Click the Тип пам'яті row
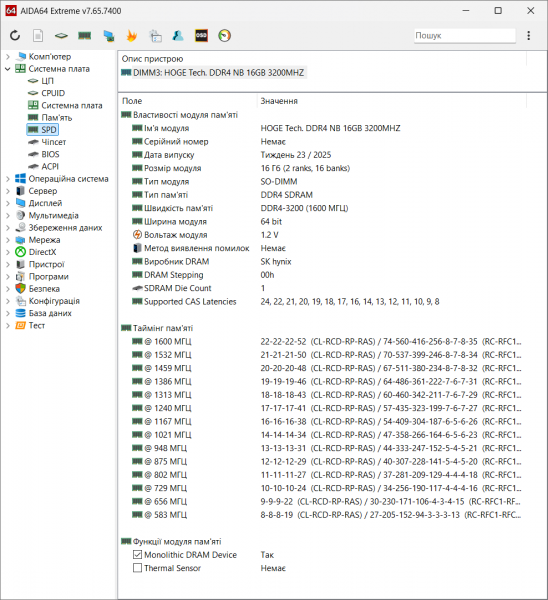Viewport: 548px width, 600px height. pos(321,195)
